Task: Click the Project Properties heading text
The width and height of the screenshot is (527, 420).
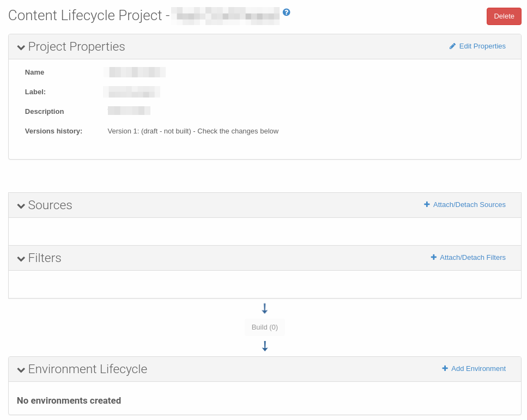Action: pyautogui.click(x=77, y=46)
